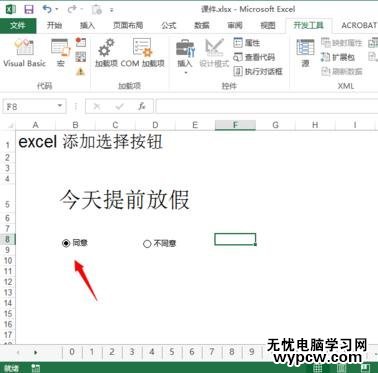Switch to the ACROBAT tab
378x373 pixels.
click(x=359, y=25)
